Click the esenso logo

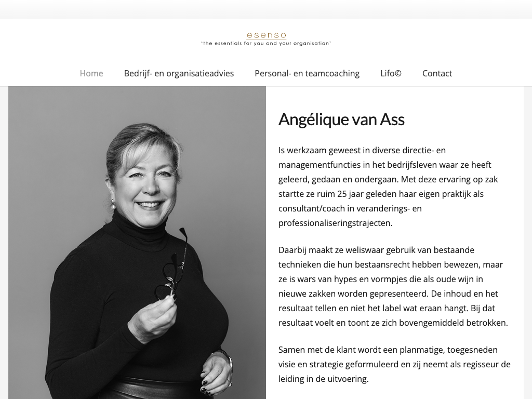click(267, 35)
